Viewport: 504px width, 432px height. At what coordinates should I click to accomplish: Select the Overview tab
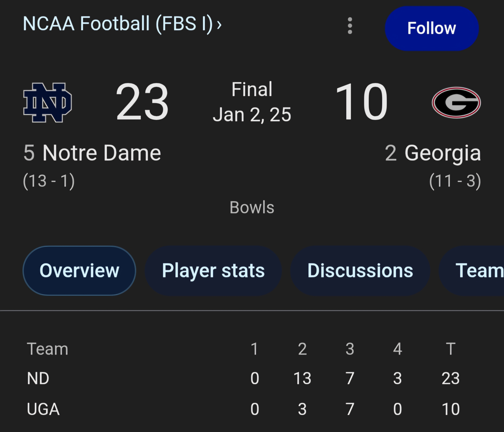click(79, 271)
